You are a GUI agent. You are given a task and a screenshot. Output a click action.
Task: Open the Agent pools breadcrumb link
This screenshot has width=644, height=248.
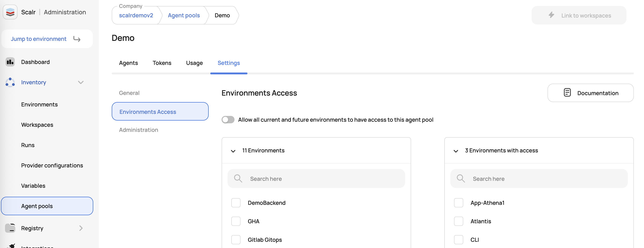coord(184,15)
